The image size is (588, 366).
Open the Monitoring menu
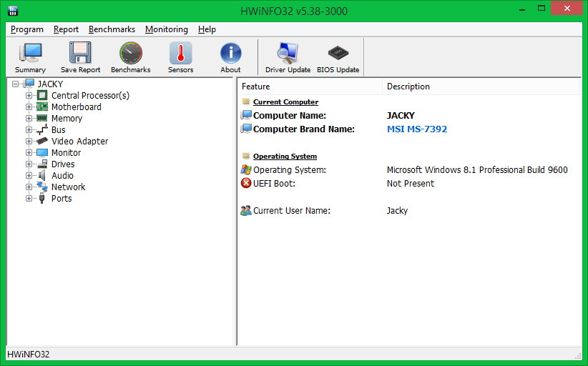coord(166,29)
